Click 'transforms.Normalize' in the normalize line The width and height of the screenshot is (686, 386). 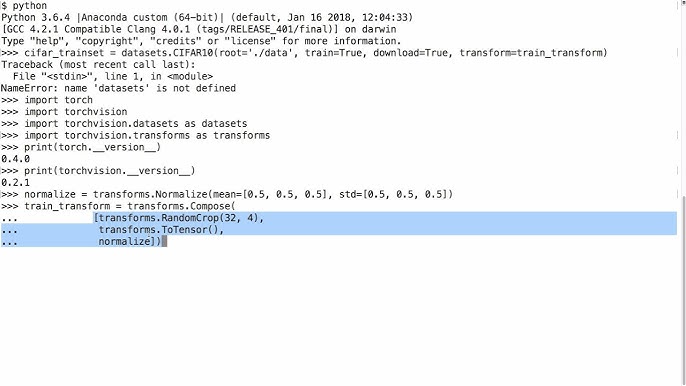click(150, 194)
